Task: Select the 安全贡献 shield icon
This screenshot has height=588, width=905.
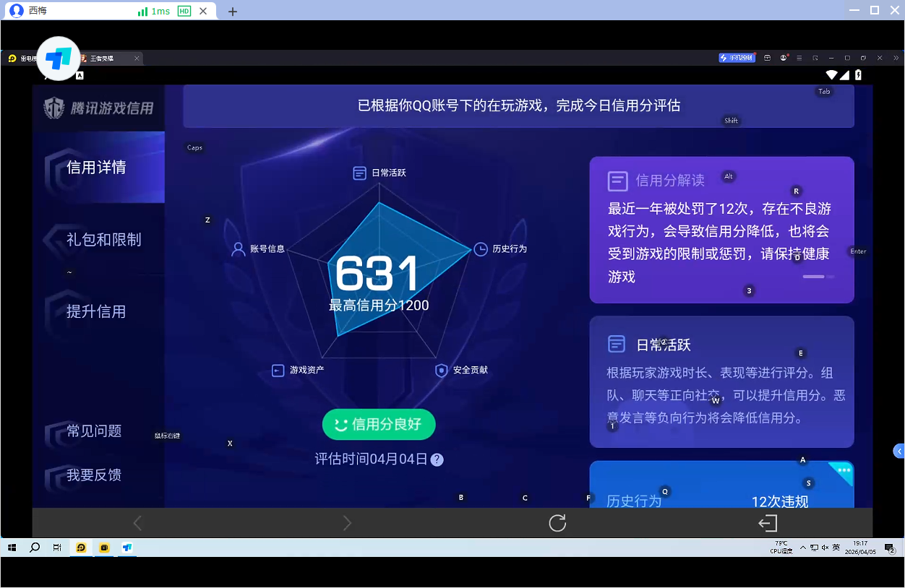Action: click(x=441, y=370)
